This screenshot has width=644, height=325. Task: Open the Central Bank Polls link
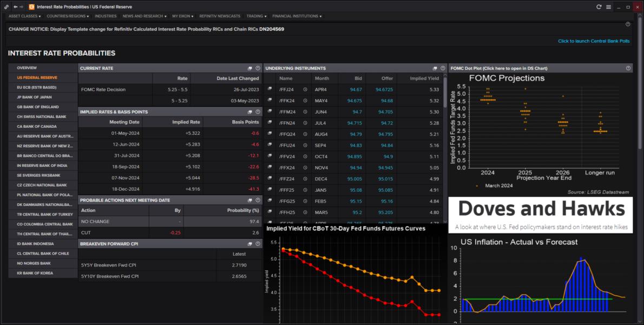coord(593,41)
